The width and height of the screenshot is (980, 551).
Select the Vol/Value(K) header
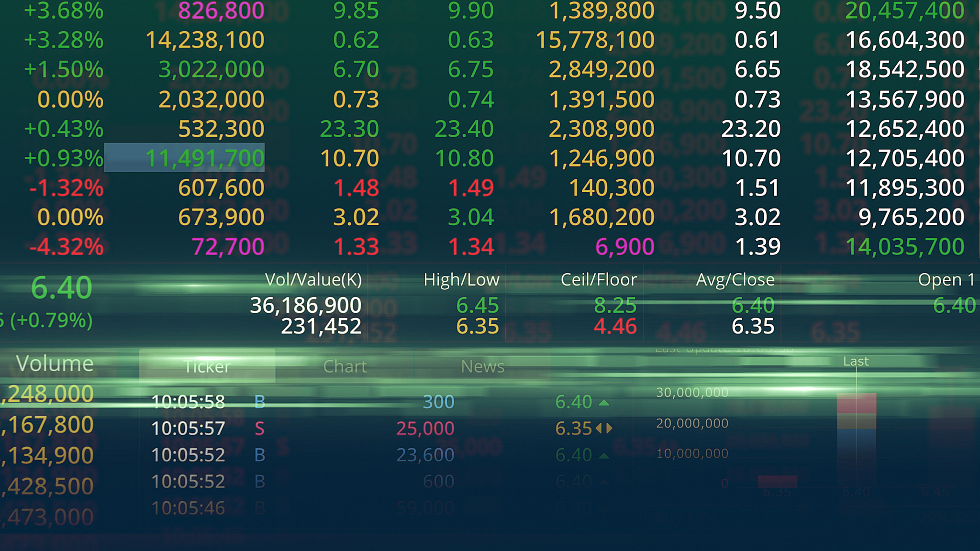313,279
